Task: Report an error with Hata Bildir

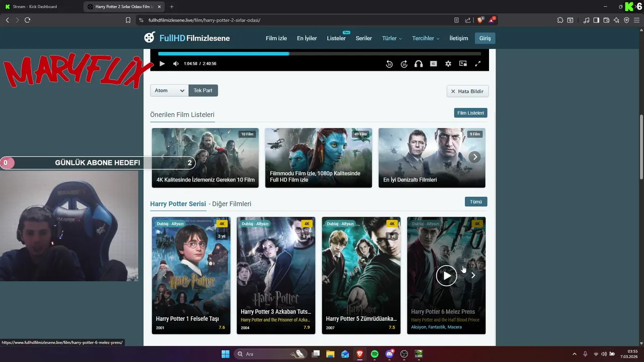Action: [467, 91]
